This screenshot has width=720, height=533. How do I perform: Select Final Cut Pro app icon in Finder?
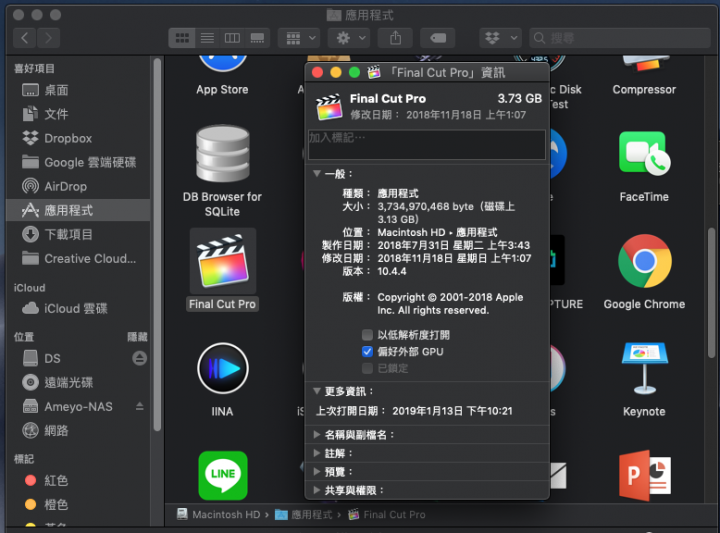223,261
